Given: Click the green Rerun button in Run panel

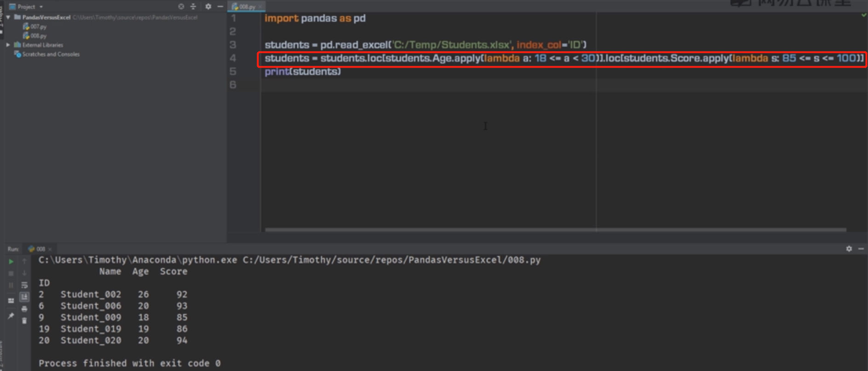Looking at the screenshot, I should [x=11, y=262].
